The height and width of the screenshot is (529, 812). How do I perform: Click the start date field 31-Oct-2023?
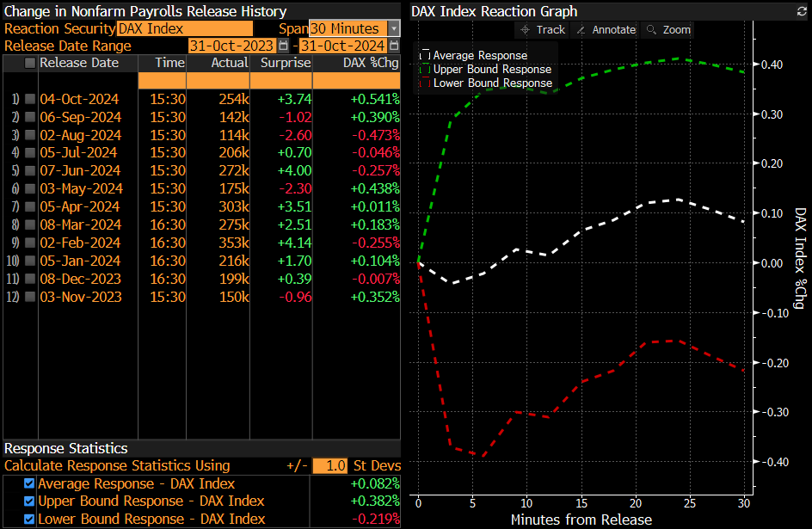(231, 46)
